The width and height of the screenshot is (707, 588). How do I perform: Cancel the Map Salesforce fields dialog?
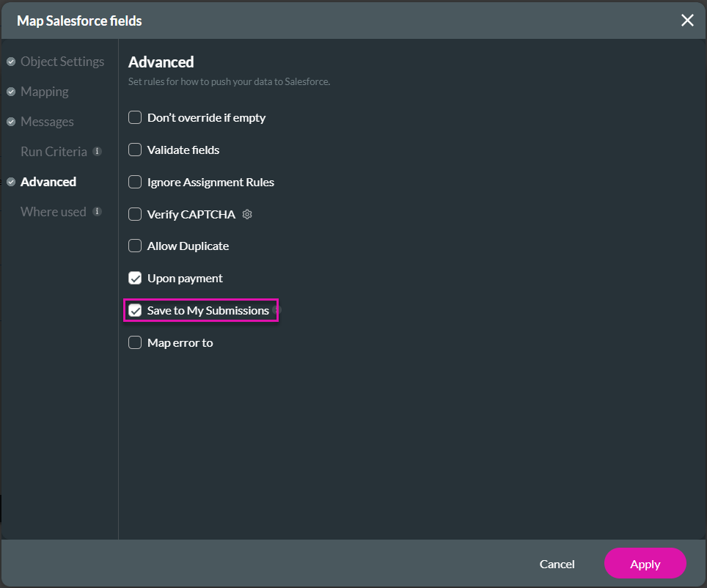click(557, 564)
